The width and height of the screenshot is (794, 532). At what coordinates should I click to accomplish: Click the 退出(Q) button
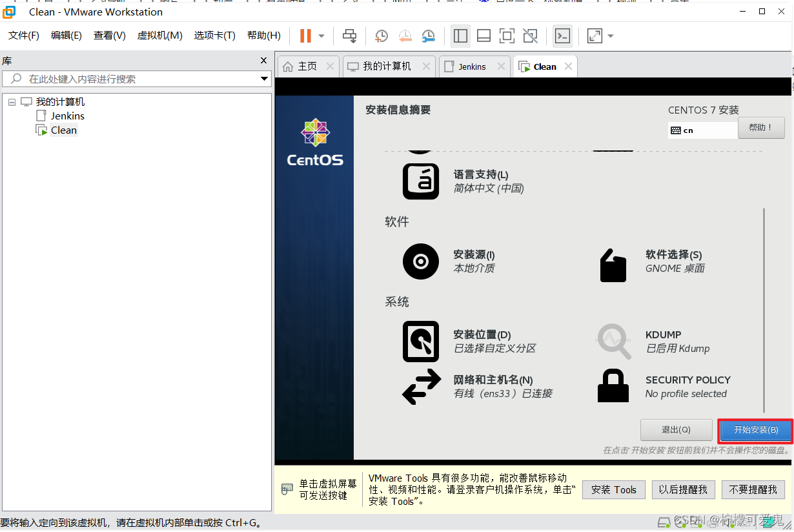tap(676, 430)
